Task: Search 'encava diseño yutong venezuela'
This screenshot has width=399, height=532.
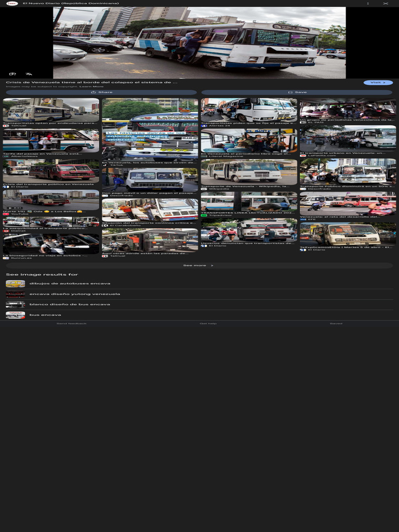Action: coord(199,294)
